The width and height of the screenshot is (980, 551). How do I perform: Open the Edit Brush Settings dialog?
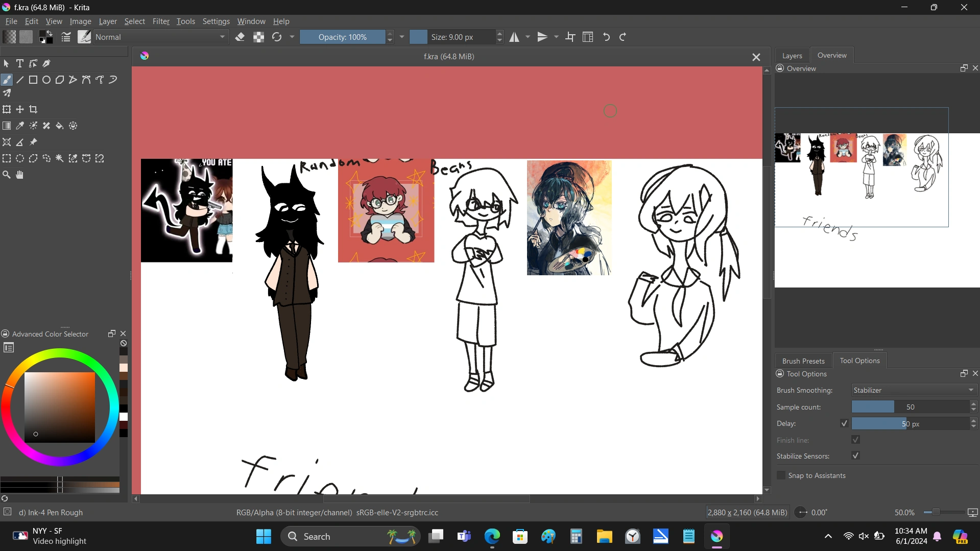point(66,37)
